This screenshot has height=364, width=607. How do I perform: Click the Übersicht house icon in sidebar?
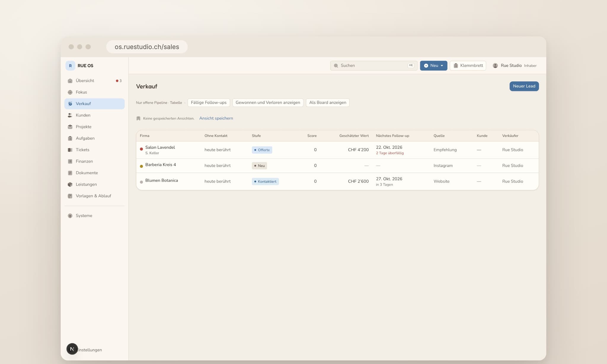70,81
